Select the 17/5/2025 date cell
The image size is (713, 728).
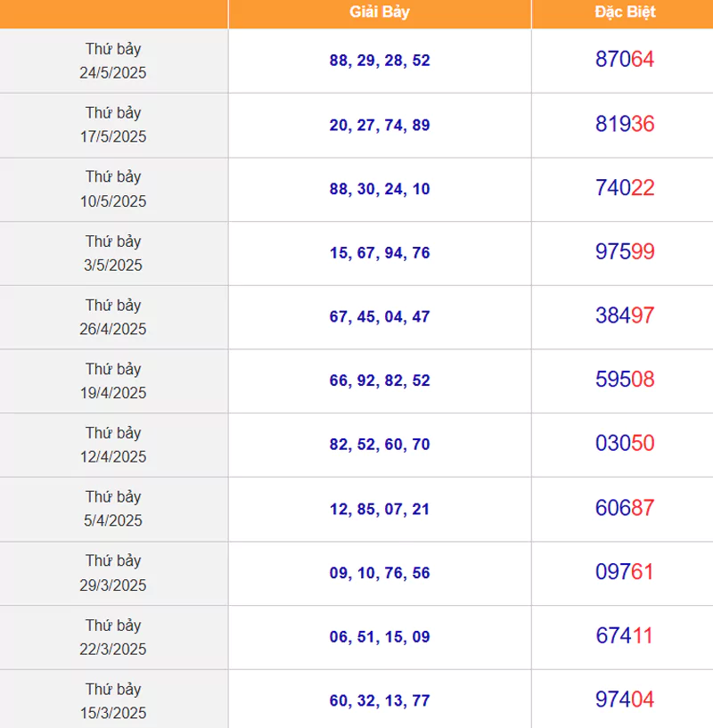tap(113, 125)
